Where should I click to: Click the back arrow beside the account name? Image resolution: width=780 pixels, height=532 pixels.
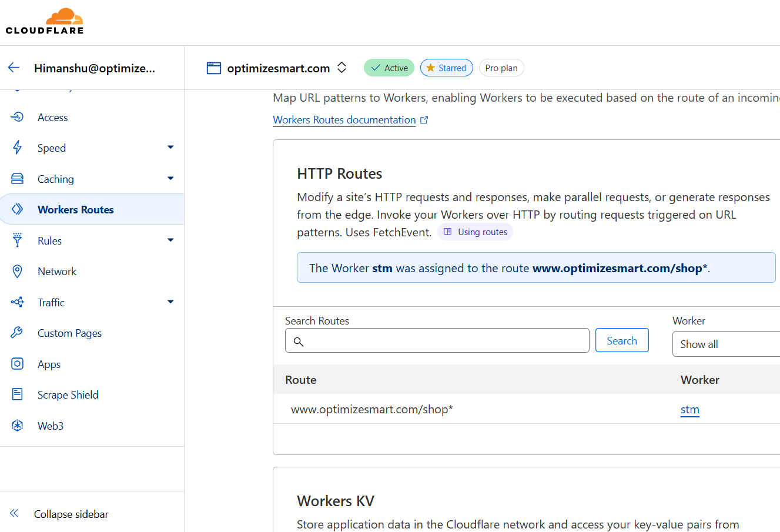point(14,68)
